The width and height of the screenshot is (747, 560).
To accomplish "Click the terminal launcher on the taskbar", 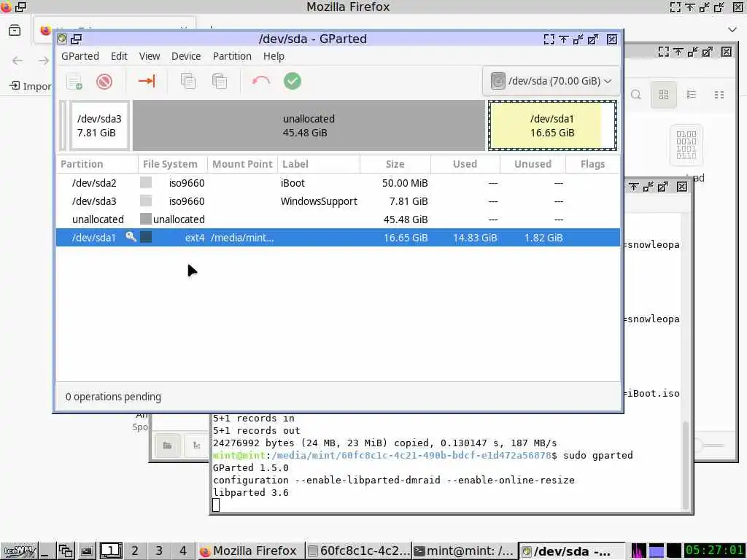I will pyautogui.click(x=86, y=551).
